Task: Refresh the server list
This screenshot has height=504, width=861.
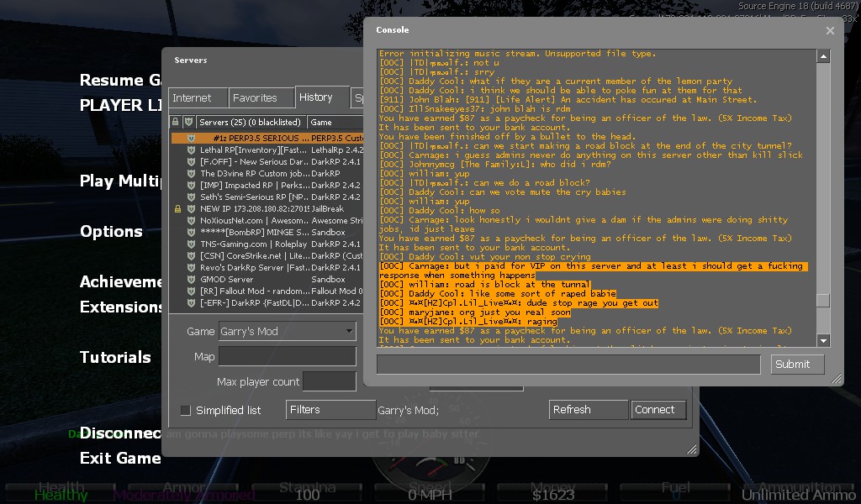Action: (x=588, y=410)
